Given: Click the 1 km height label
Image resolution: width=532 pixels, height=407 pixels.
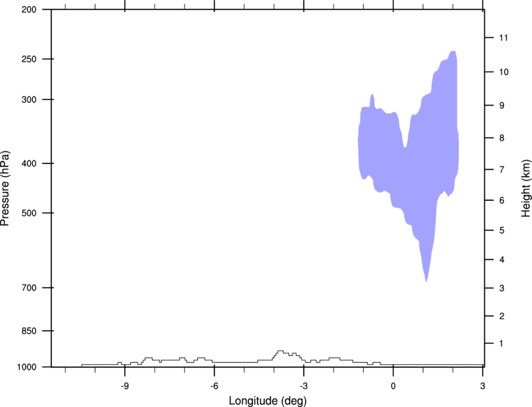Looking at the screenshot, I should tap(502, 344).
